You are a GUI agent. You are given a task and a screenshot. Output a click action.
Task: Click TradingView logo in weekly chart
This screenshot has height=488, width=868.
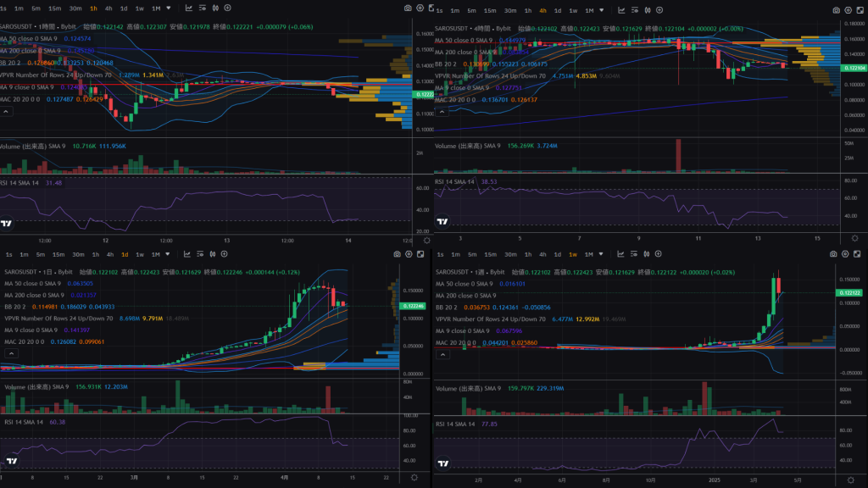(442, 463)
